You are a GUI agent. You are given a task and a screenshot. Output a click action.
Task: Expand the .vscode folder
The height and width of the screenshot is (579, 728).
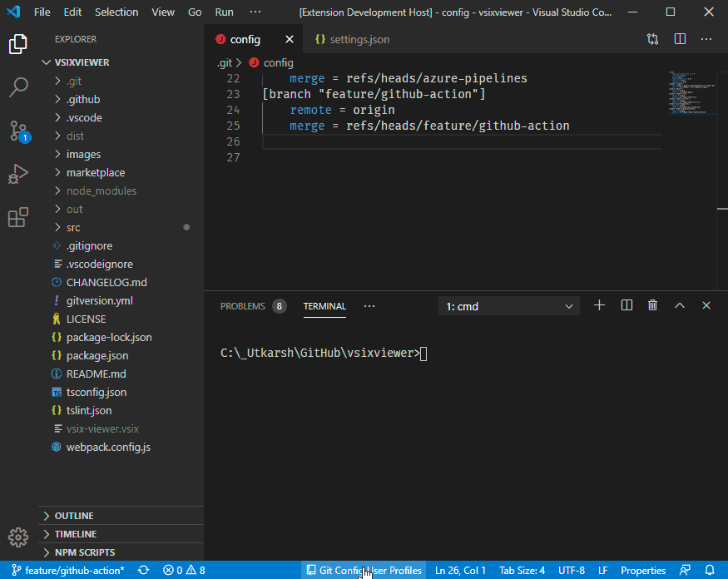tap(121, 117)
